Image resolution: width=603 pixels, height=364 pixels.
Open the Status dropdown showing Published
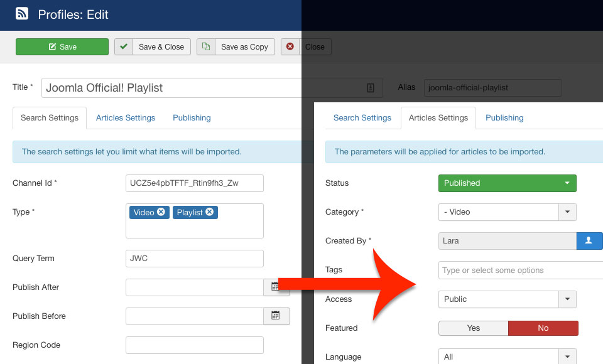[x=508, y=183]
